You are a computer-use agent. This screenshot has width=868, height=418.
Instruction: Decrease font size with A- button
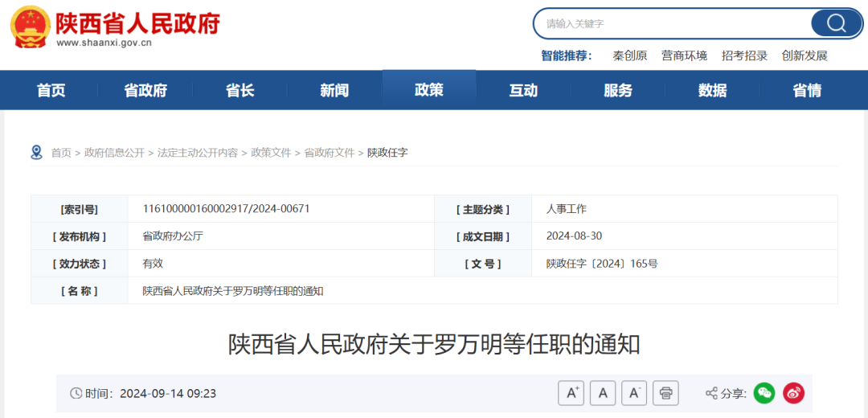click(x=634, y=394)
